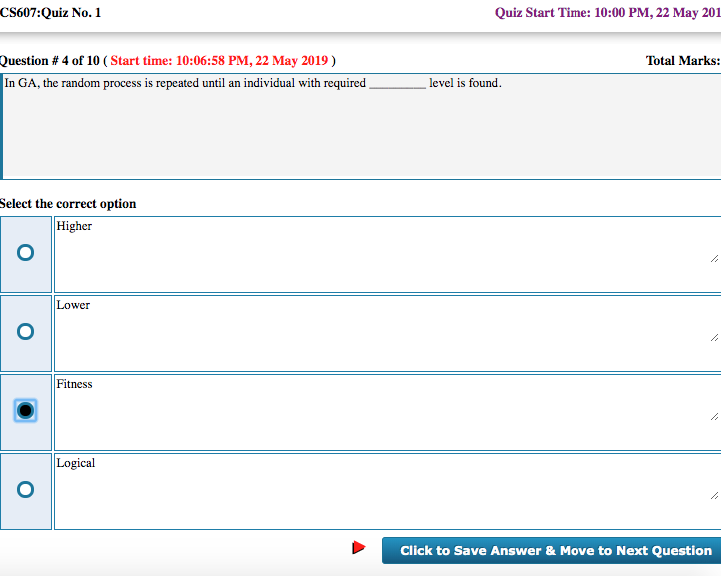Click the selected Fitness radio button
The width and height of the screenshot is (721, 576).
(x=26, y=411)
